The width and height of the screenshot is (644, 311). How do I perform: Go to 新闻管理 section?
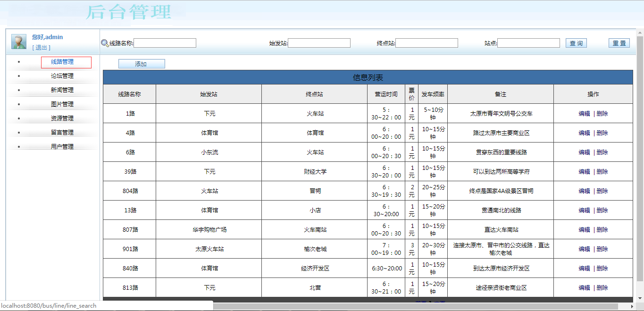coord(62,90)
